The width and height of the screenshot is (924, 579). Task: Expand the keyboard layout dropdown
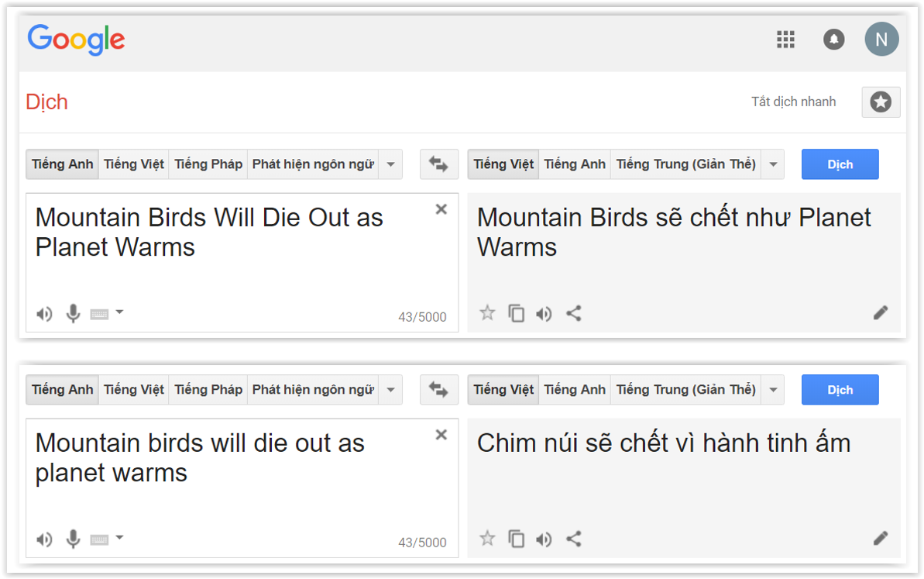click(118, 312)
